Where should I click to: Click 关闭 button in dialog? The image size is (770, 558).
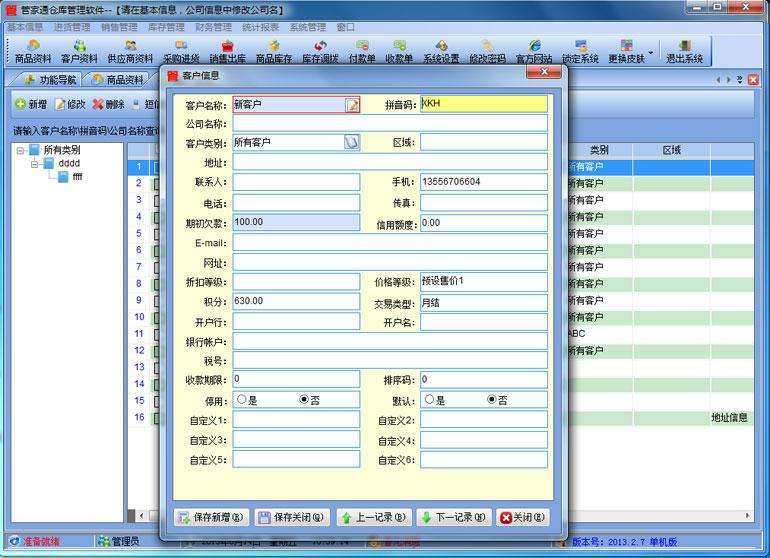522,517
